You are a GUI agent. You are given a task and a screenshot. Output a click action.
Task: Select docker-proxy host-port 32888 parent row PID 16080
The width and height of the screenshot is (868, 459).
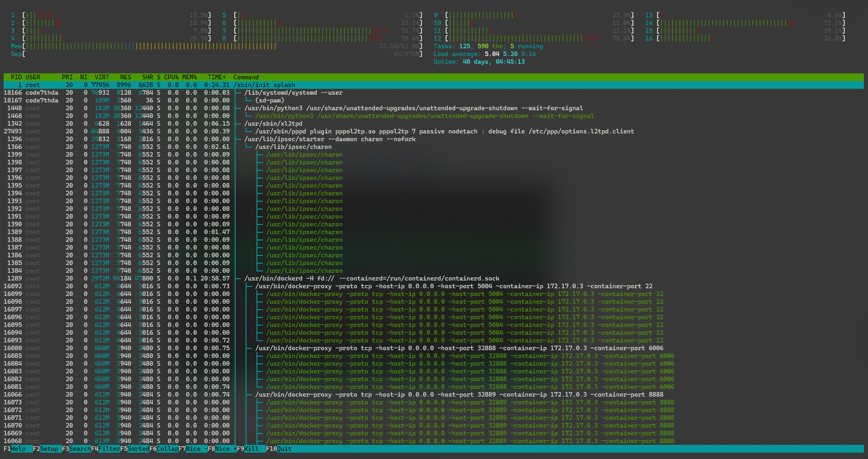(x=434, y=348)
